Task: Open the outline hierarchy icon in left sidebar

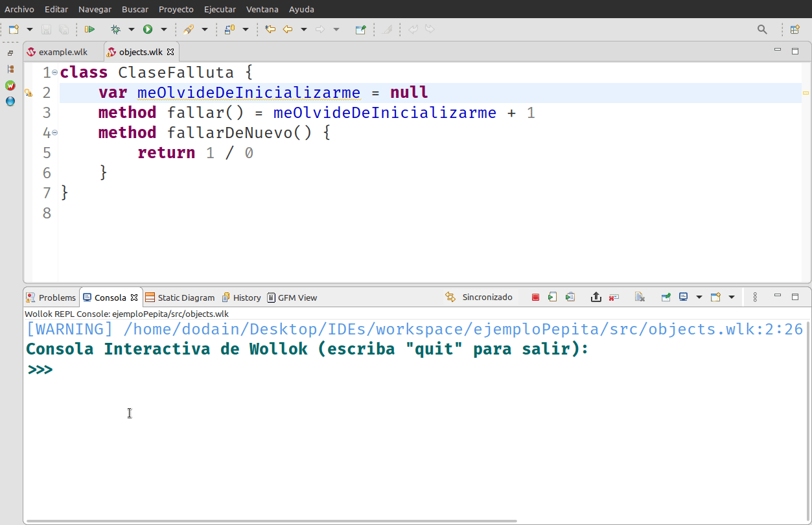Action: (x=10, y=69)
